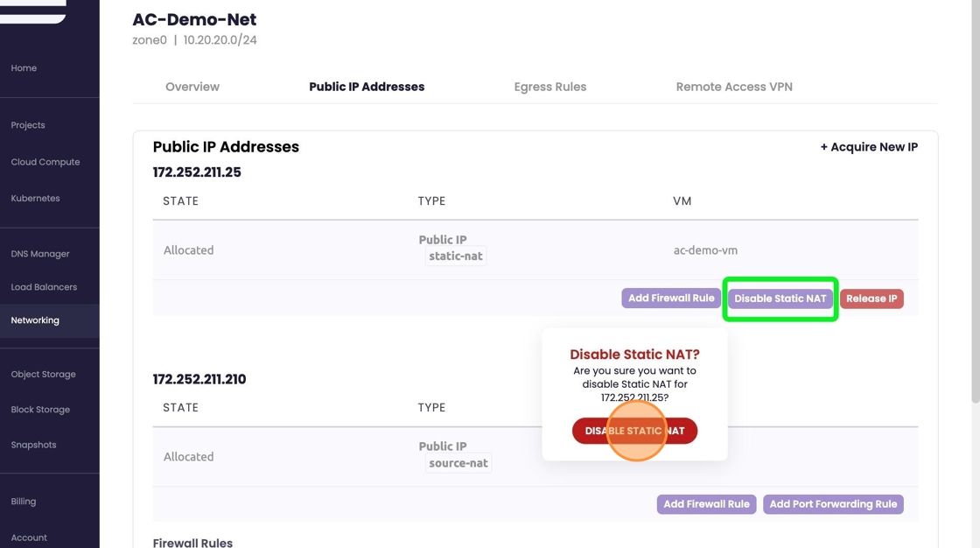
Task: Click the highlighted Disable Static NAT button
Action: point(780,299)
